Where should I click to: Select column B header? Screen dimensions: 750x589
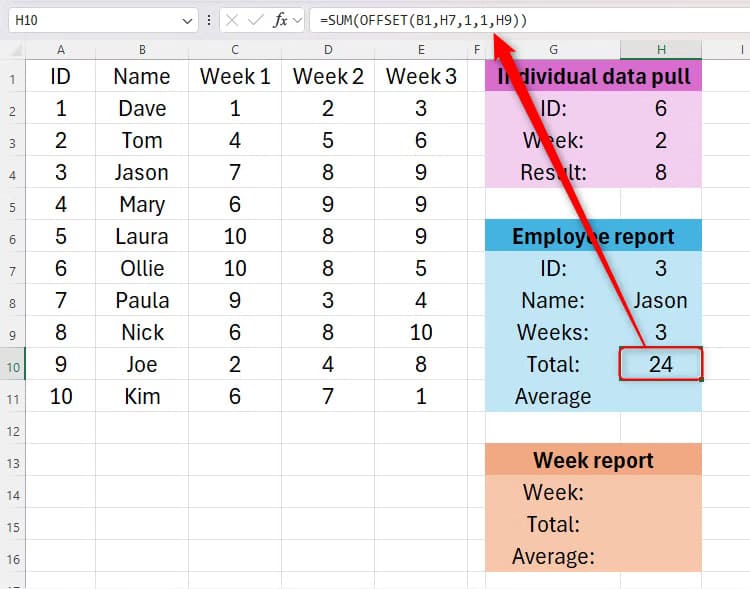(142, 50)
